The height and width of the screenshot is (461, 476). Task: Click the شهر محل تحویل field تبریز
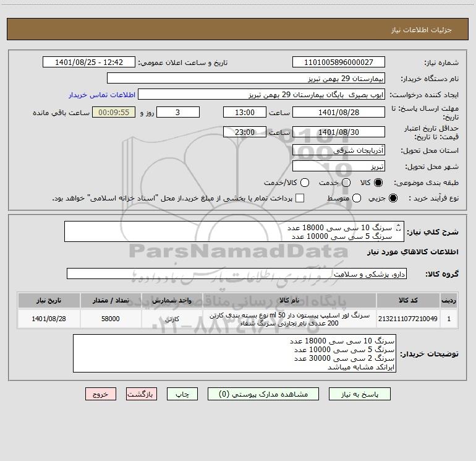pos(339,166)
